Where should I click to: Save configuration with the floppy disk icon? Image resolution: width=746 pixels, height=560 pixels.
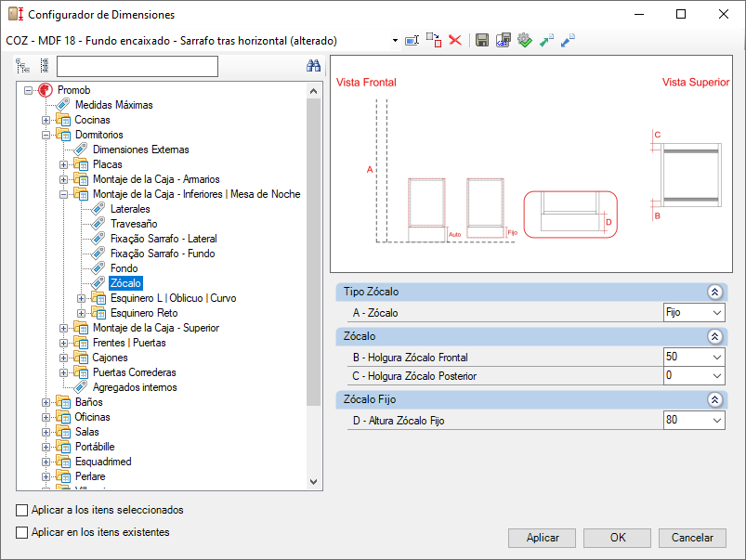coord(482,41)
